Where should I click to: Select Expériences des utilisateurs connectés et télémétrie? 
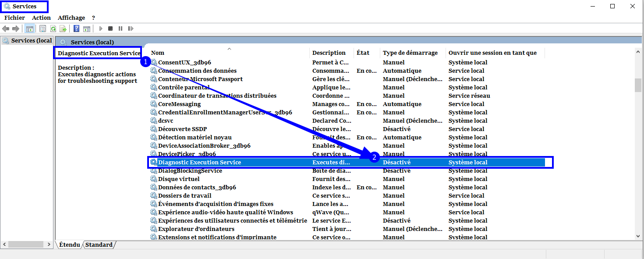click(233, 220)
